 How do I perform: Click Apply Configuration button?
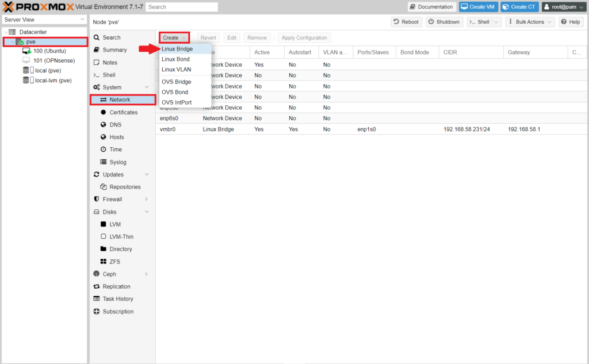304,37
